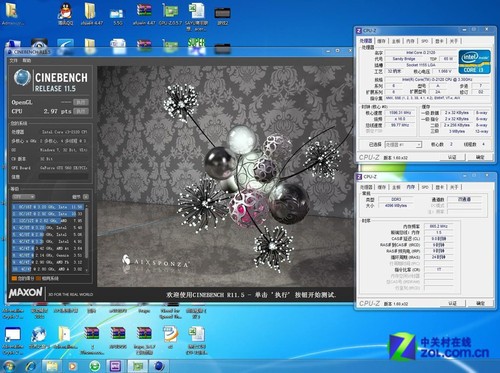Select the third ranking row, 12C/12T AMD
The width and height of the screenshot is (500, 373).
(x=48, y=221)
